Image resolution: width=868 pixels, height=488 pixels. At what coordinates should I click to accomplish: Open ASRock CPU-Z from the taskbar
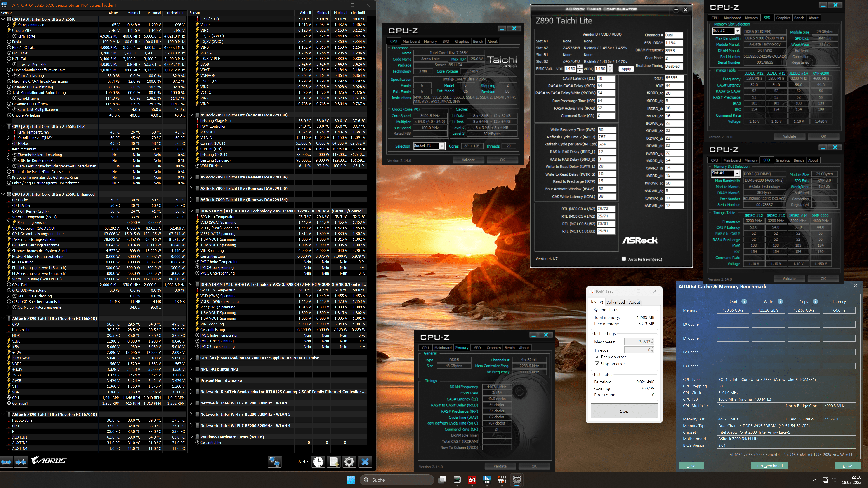click(517, 480)
